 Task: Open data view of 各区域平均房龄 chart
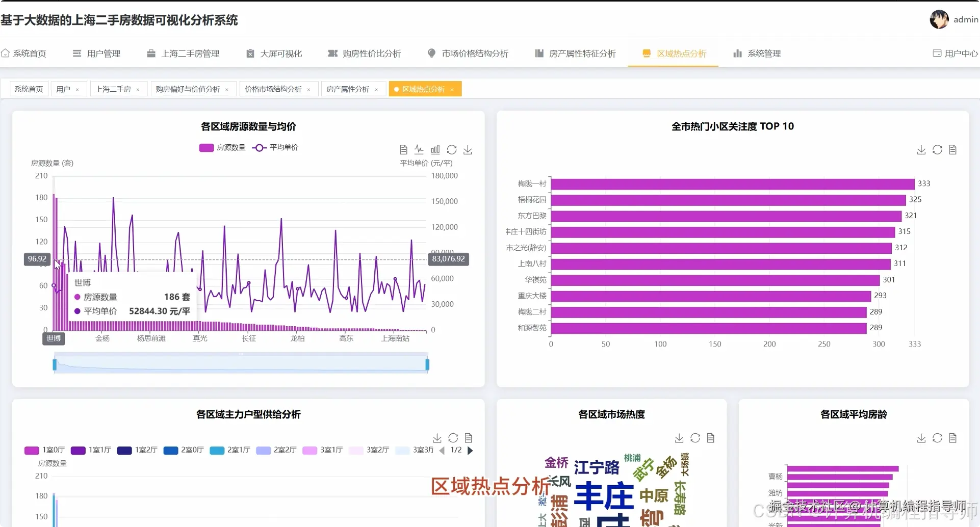[953, 438]
